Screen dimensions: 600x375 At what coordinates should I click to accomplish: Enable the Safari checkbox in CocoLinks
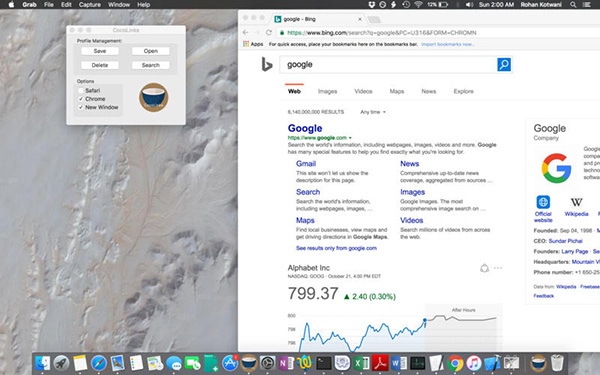pos(81,91)
